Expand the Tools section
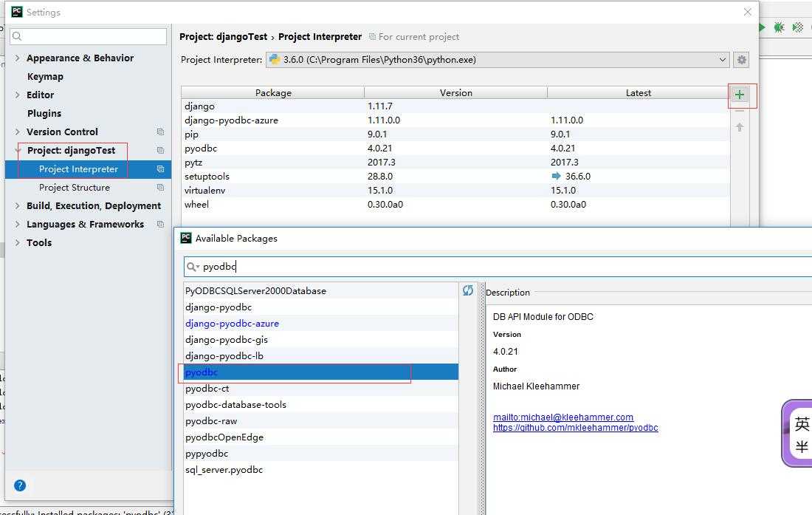Screen dimensions: 812x515 click(17, 242)
